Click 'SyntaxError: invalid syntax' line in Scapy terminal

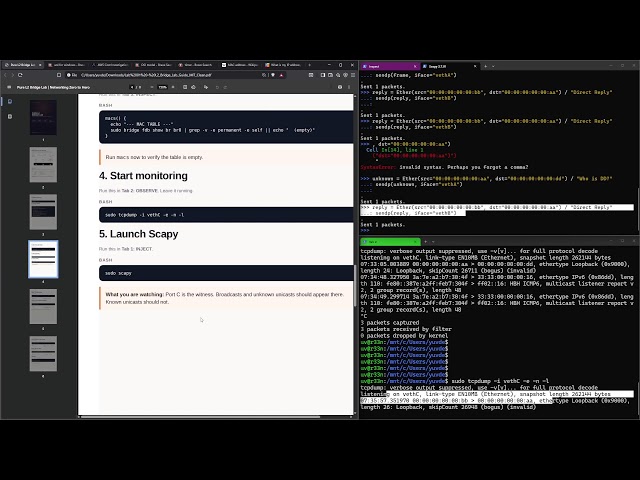(444, 167)
